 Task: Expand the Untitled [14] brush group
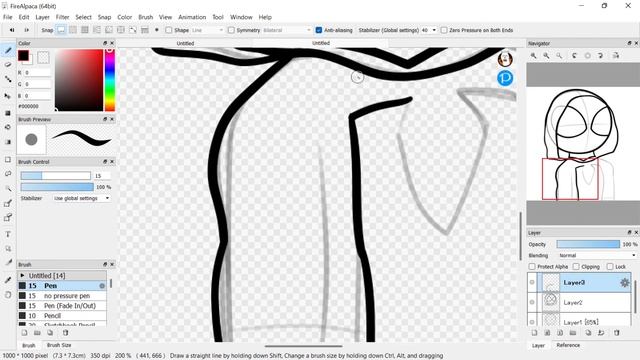pyautogui.click(x=22, y=276)
